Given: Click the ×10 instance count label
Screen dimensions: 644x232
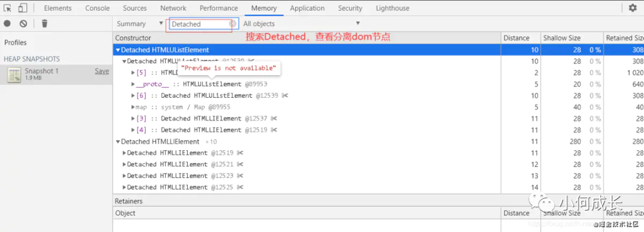Looking at the screenshot, I should [211, 142].
